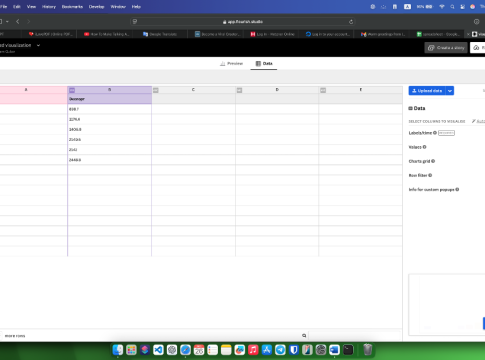Viewport: 485px width, 360px height.
Task: Switch to the Hetzner Online login tab
Action: coord(272,34)
